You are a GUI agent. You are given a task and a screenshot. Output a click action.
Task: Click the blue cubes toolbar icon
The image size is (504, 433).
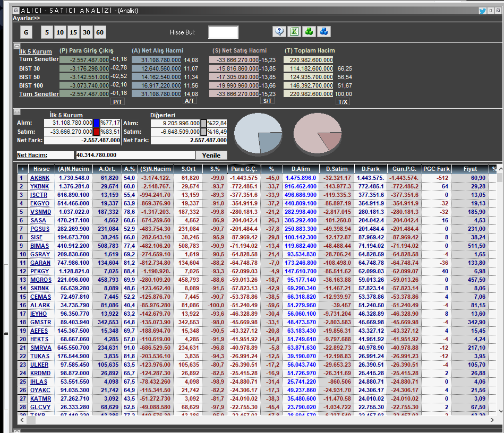click(323, 31)
